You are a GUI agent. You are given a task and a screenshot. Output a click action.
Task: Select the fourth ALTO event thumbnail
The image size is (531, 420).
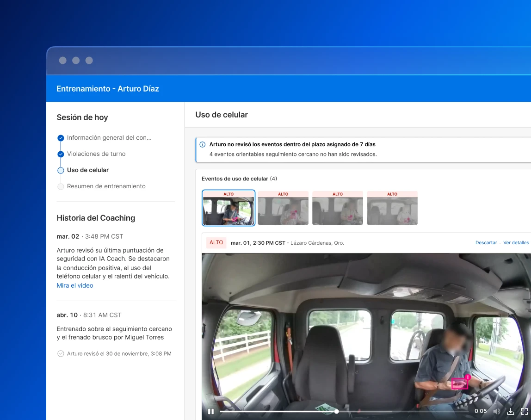pos(392,208)
